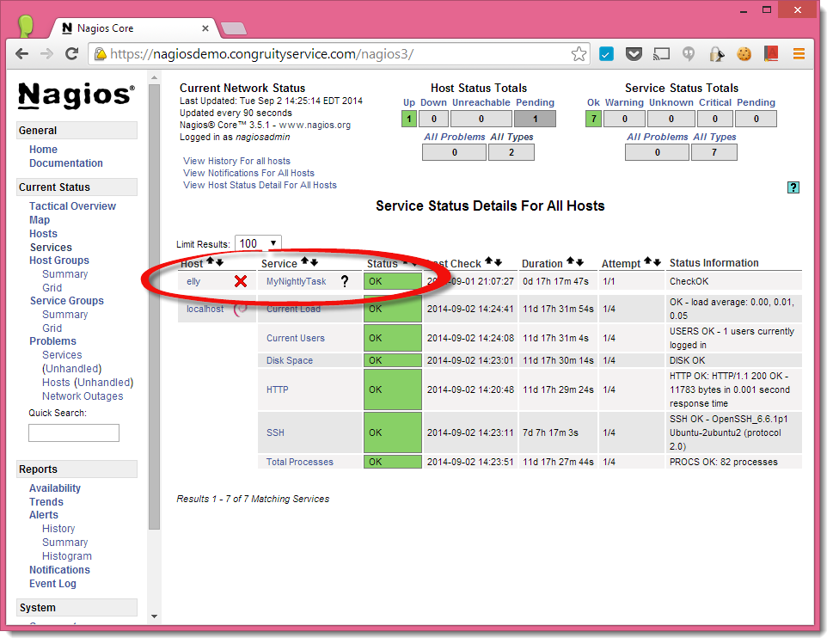
Task: Open the Problems link
Action: tap(52, 341)
